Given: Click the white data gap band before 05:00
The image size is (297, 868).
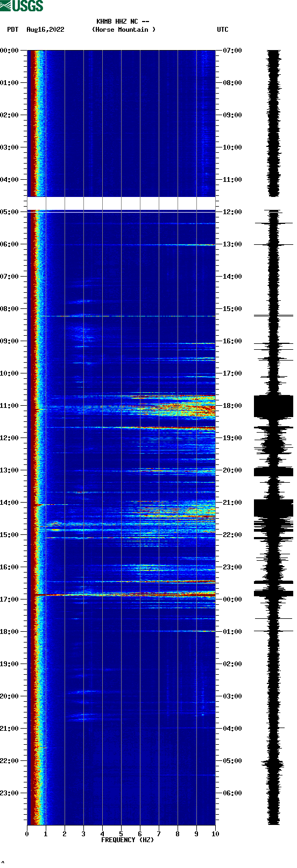Looking at the screenshot, I should tap(121, 203).
